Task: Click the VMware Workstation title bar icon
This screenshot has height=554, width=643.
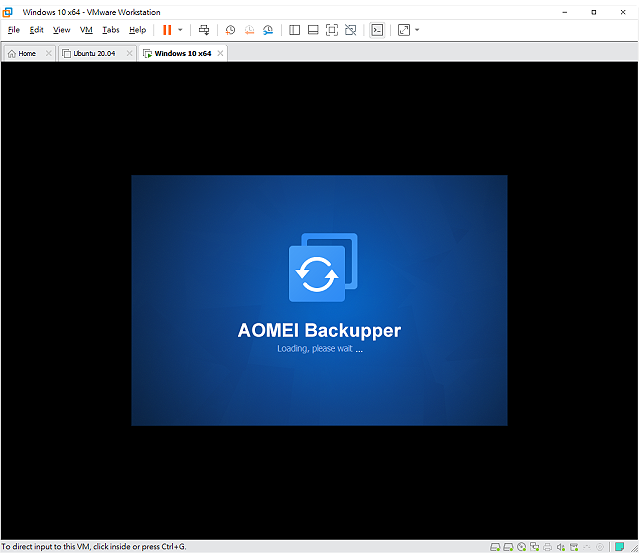Action: [x=7, y=12]
